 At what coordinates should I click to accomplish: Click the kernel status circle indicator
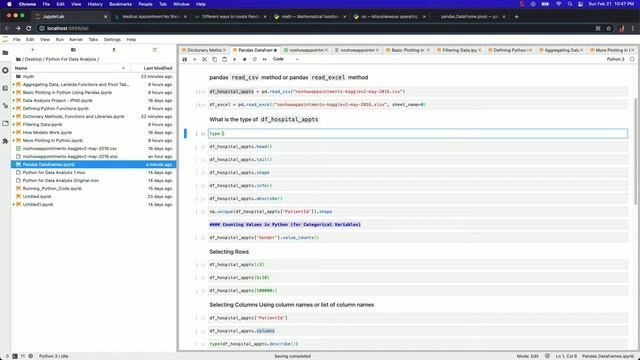632,59
